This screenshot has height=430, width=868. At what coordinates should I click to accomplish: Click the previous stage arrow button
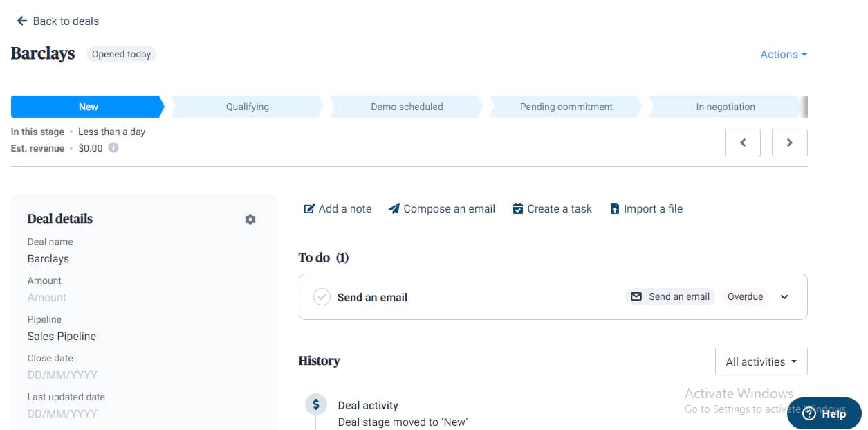tap(743, 143)
